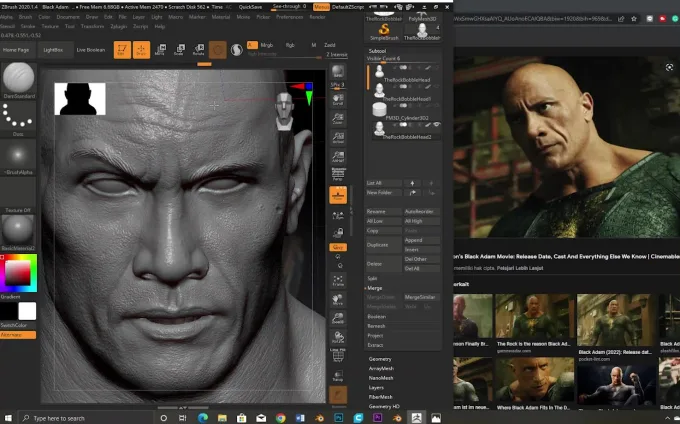Click the sculptris sphere icon in toolbar

point(236,50)
